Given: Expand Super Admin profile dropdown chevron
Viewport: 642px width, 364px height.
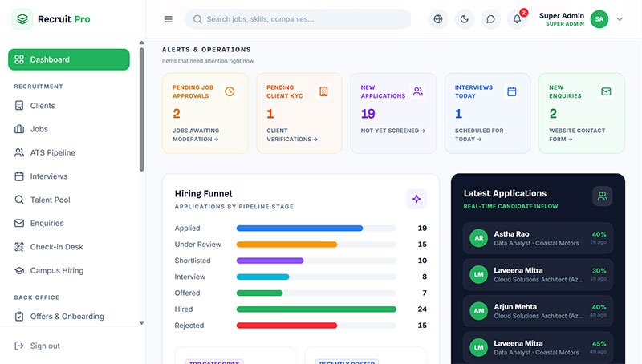Looking at the screenshot, I should coord(620,19).
